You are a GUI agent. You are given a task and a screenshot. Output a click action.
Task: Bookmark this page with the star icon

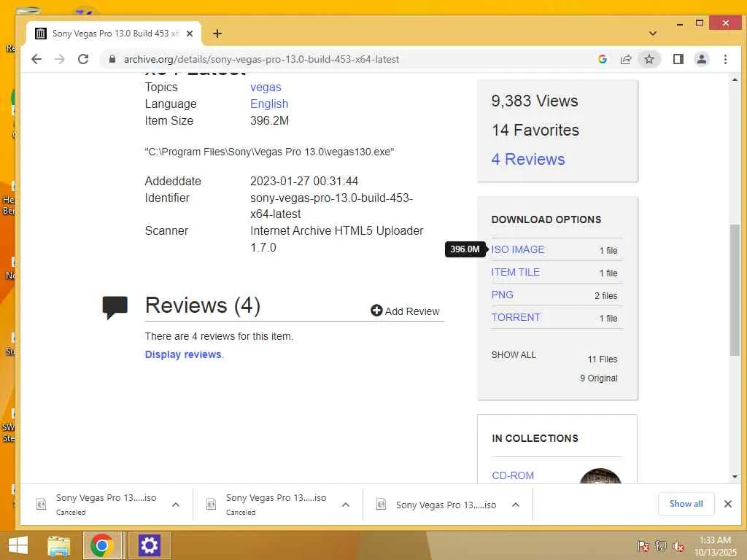pos(649,59)
